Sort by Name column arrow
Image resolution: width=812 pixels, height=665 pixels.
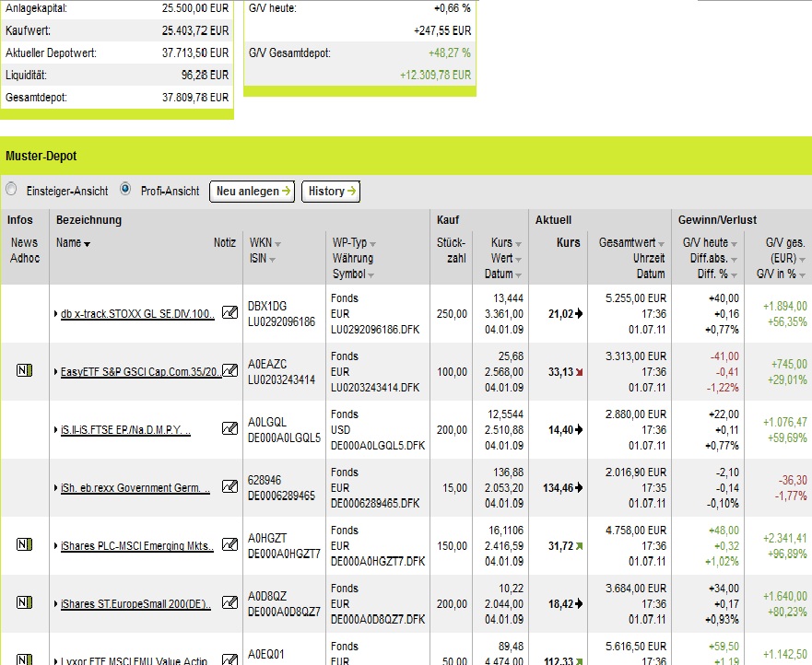point(87,244)
